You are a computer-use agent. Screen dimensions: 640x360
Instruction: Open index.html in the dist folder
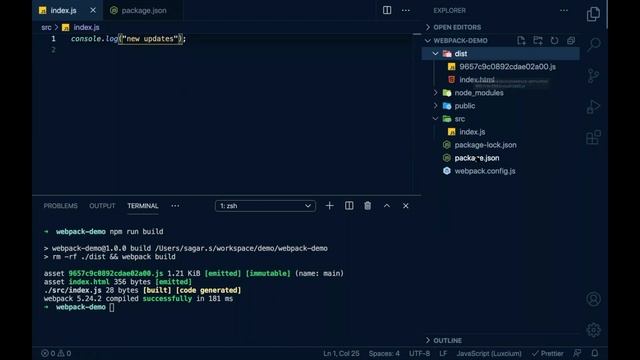tap(476, 80)
